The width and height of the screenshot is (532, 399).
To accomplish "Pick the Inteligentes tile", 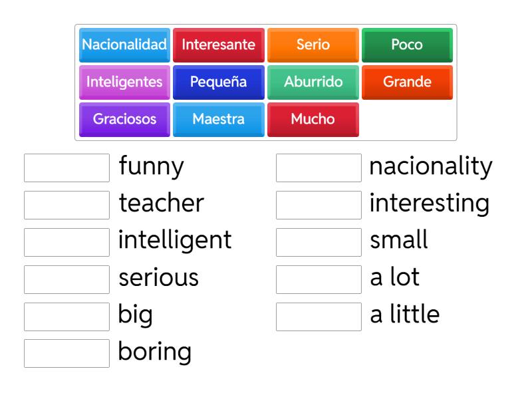I will pos(124,82).
